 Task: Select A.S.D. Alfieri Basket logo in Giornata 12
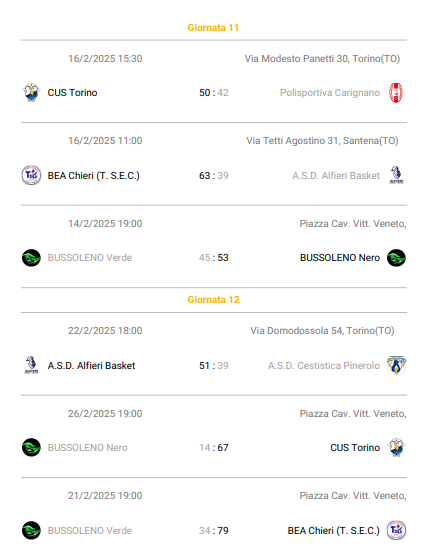31,365
